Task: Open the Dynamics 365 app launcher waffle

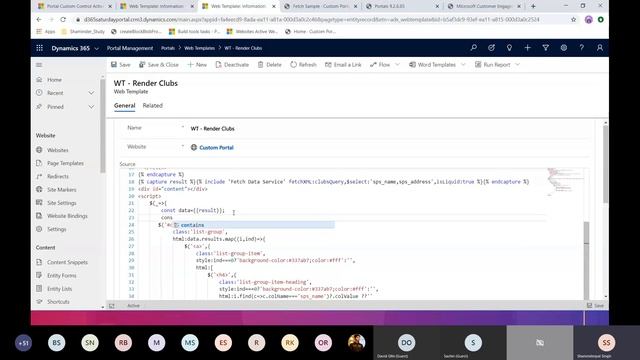Action: coord(40,48)
